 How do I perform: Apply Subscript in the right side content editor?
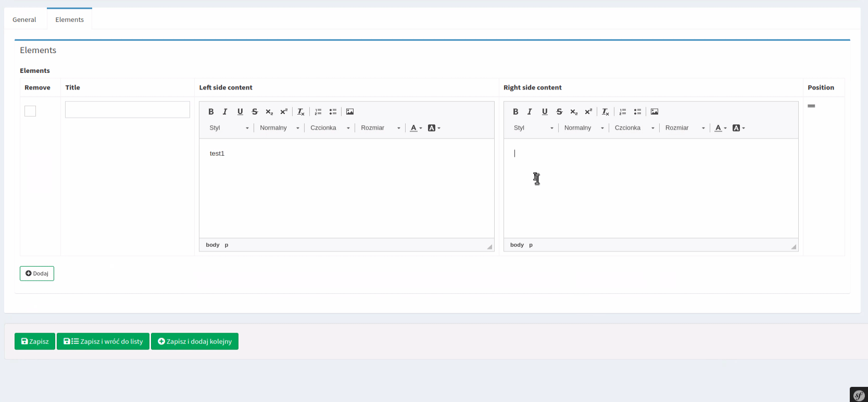(574, 111)
